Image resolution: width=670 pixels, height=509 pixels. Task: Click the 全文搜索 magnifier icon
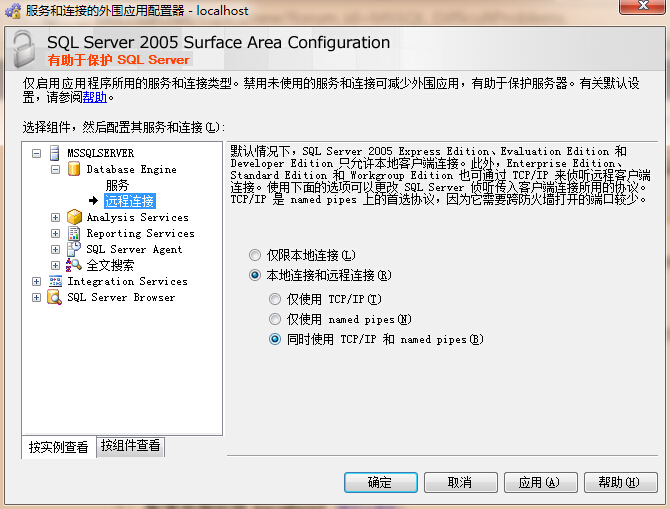[x=74, y=265]
